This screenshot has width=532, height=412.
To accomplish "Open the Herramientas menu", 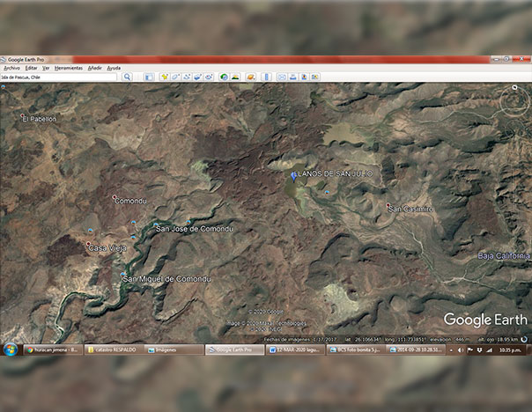I will tap(69, 68).
